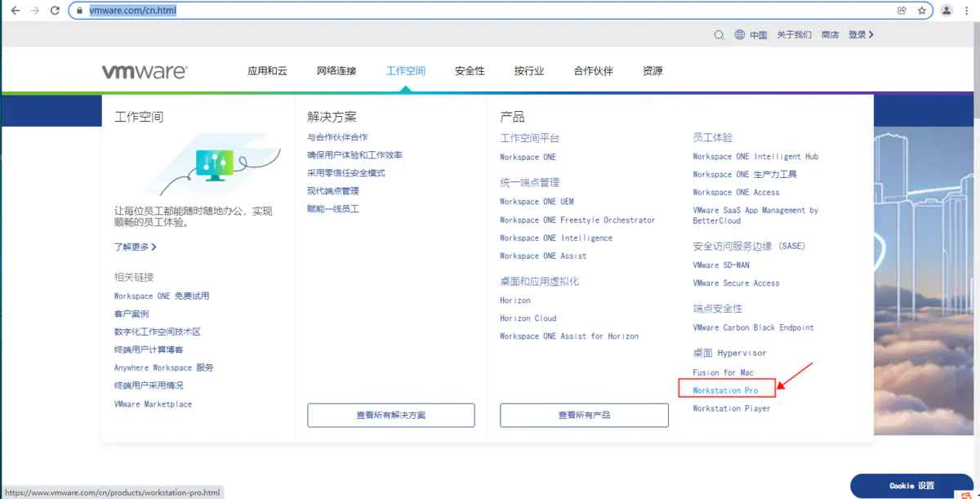This screenshot has width=980, height=499.
Task: Click the share page icon in address bar
Action: tap(902, 11)
